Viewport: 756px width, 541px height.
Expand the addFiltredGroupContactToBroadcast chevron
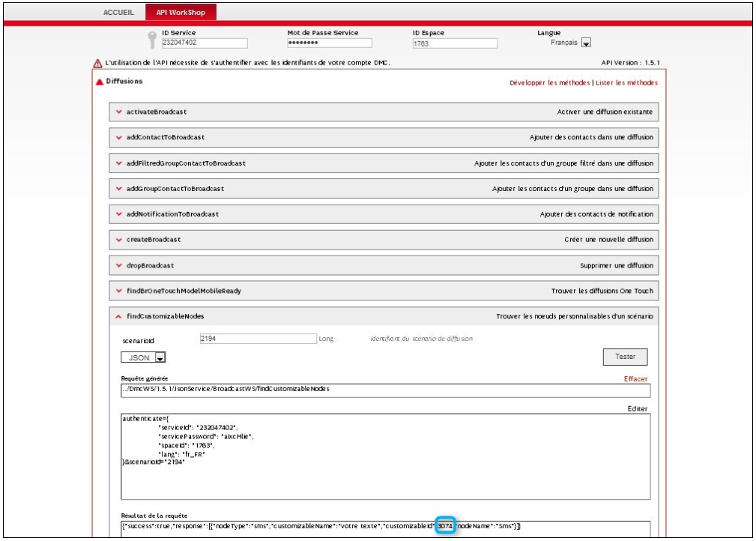coord(118,163)
